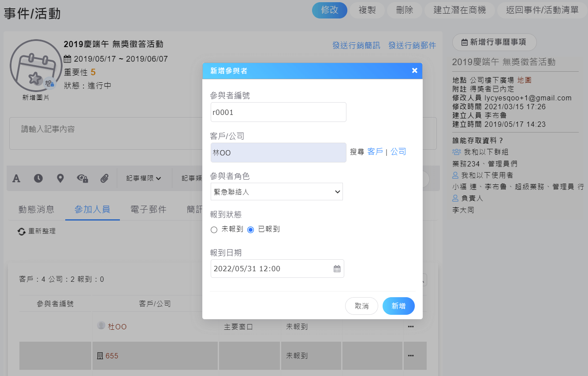Open the 記事權限 dropdown
The image size is (588, 376).
(144, 178)
